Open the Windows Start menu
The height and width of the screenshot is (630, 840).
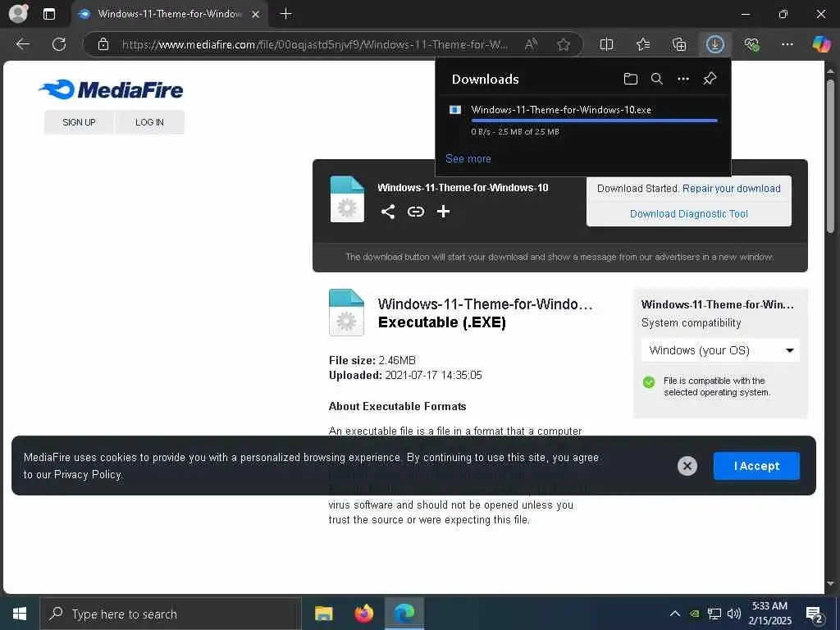click(20, 614)
